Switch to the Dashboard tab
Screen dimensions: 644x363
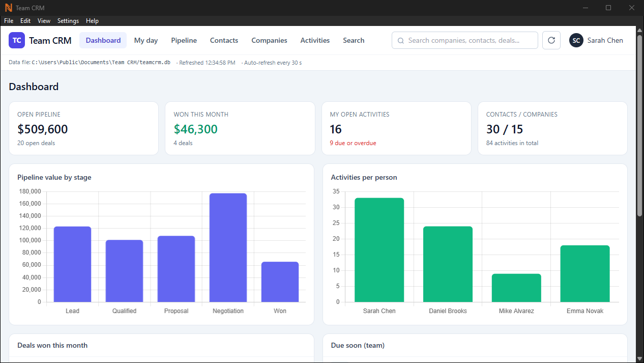(x=103, y=40)
